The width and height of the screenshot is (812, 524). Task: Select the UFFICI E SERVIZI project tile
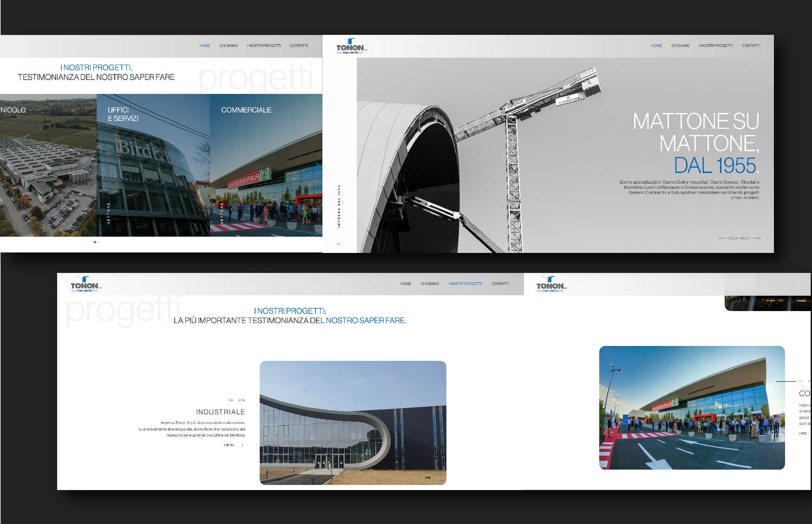point(153,165)
